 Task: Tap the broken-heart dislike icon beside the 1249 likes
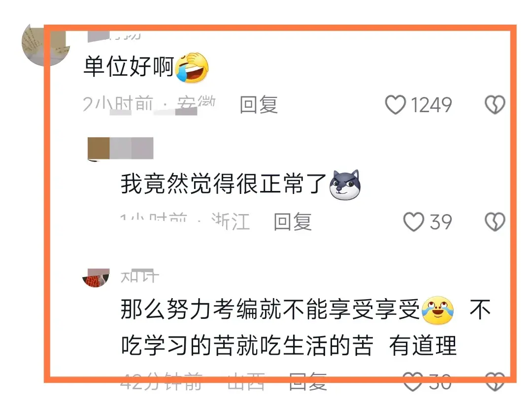pos(495,105)
